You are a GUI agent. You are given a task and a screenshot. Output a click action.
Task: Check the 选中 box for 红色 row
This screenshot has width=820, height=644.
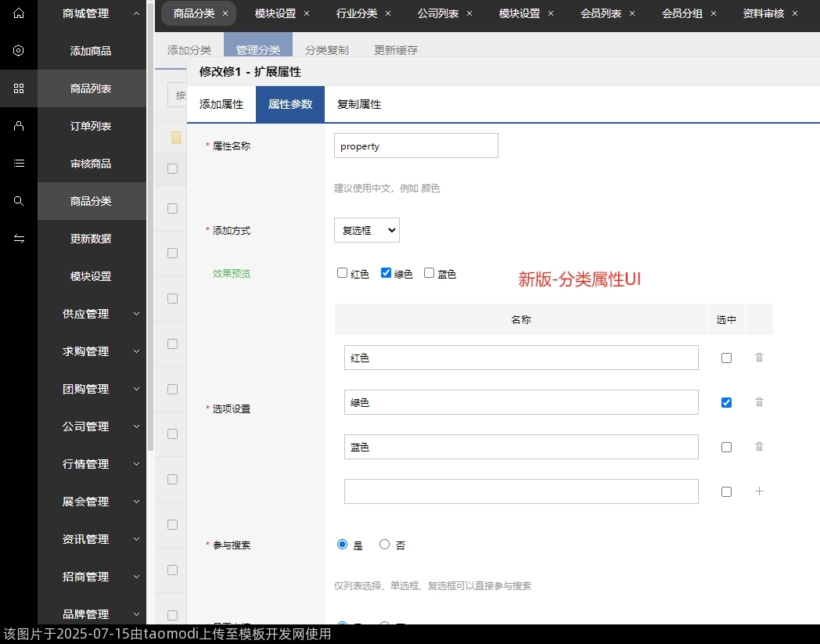[x=726, y=358]
